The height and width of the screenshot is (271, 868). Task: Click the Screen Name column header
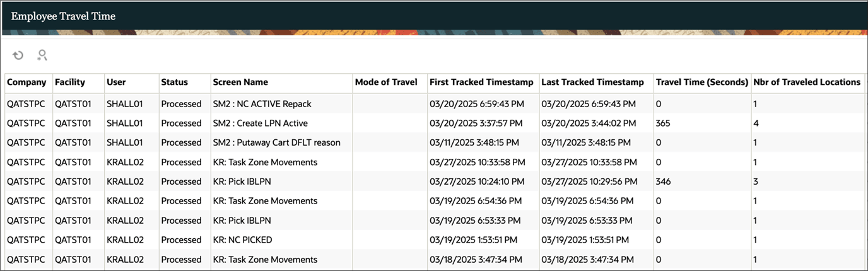[x=240, y=83]
